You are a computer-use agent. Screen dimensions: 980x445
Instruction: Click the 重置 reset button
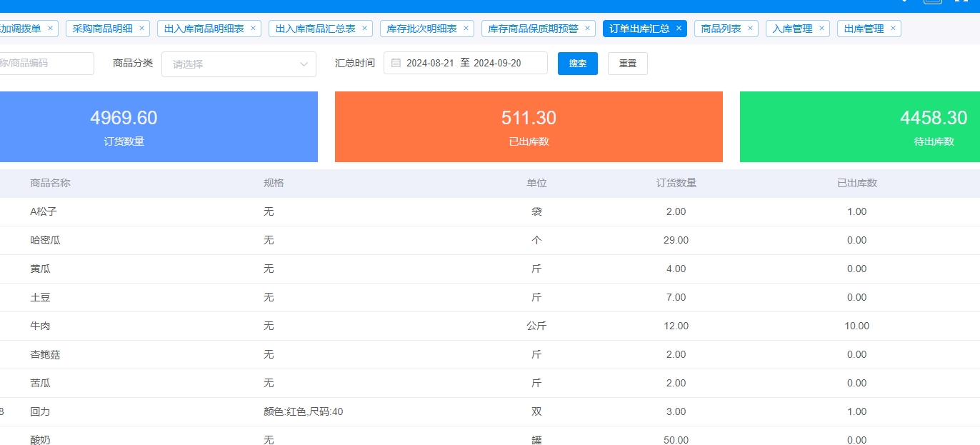click(x=627, y=63)
